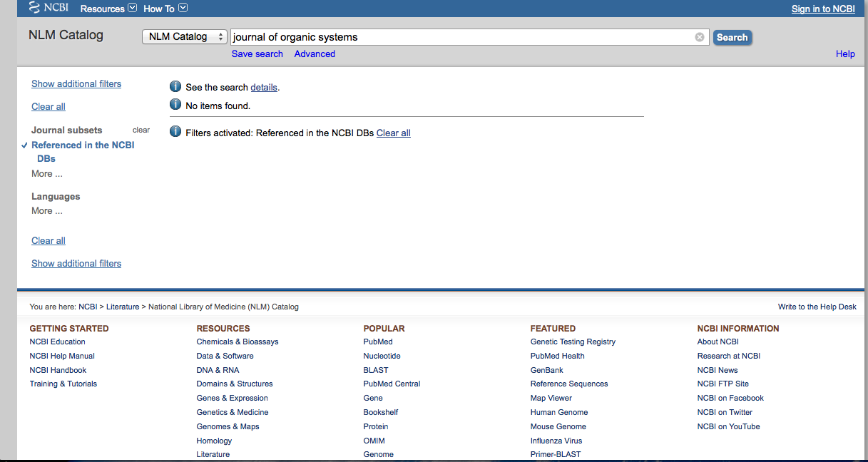Click the Save search link
The height and width of the screenshot is (462, 868).
coord(257,54)
